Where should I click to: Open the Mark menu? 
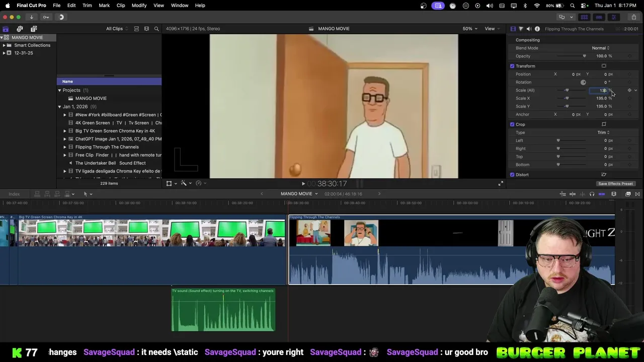104,6
